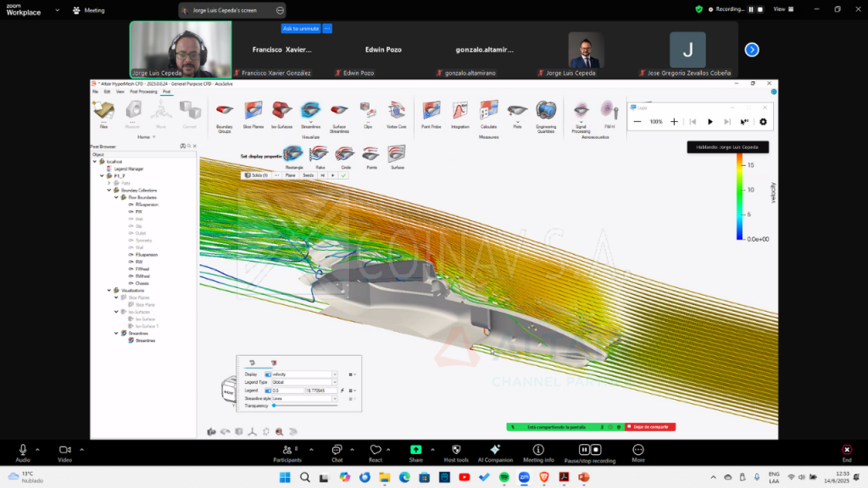Click the Ask to unmute button
Image resolution: width=868 pixels, height=488 pixels.
(301, 28)
